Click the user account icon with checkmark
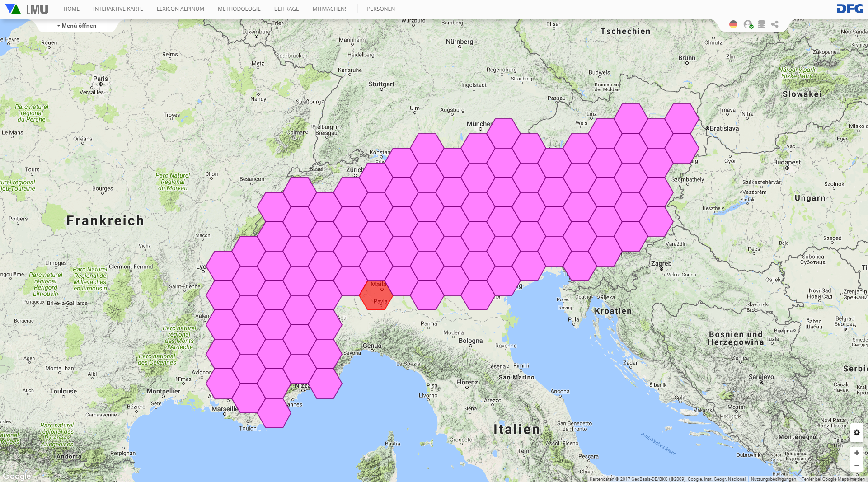The image size is (868, 482). pyautogui.click(x=748, y=24)
